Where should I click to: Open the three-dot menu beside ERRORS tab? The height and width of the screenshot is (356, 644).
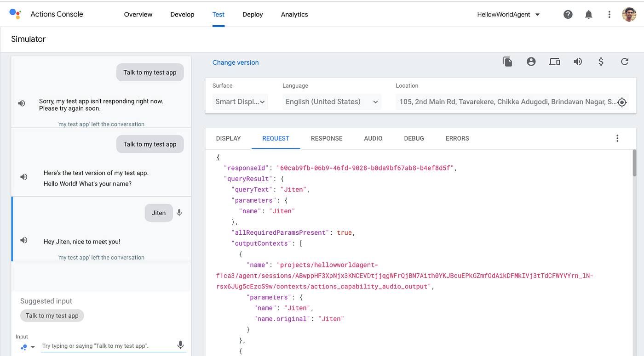pos(617,138)
